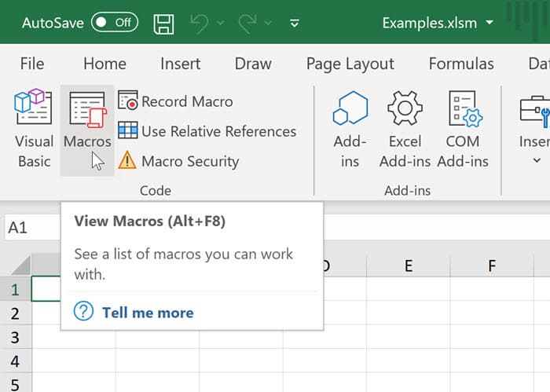Open the Undo history dropdown
550x392 pixels.
tap(220, 23)
